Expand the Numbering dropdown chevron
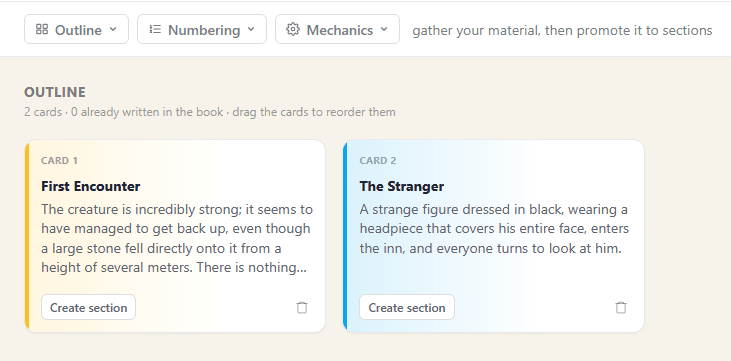Screen dimensions: 731x361 (x=251, y=29)
